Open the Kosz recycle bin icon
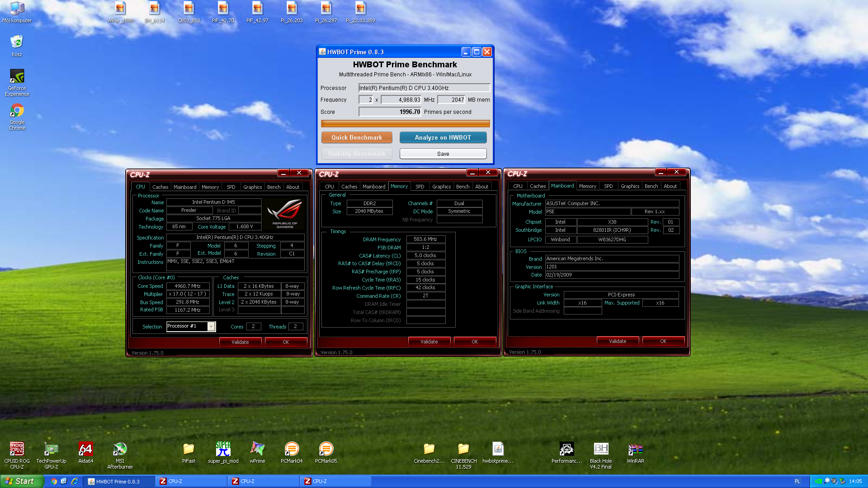 17,46
